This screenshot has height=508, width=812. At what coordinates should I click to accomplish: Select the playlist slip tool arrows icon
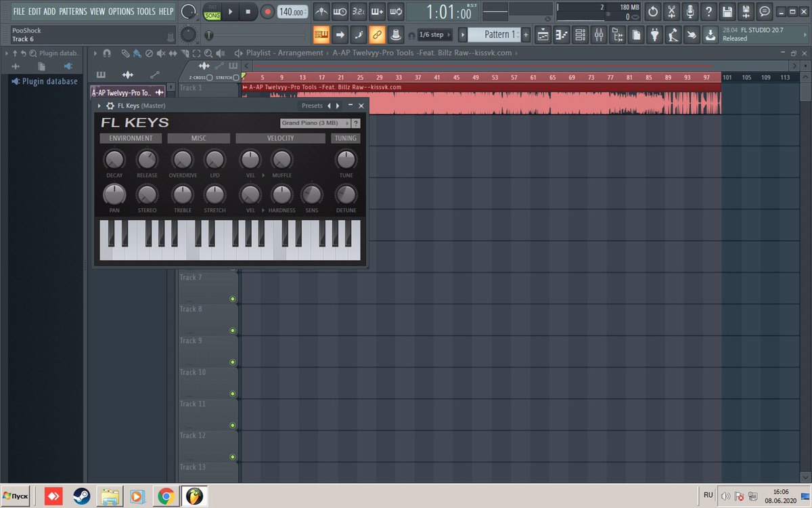click(173, 53)
